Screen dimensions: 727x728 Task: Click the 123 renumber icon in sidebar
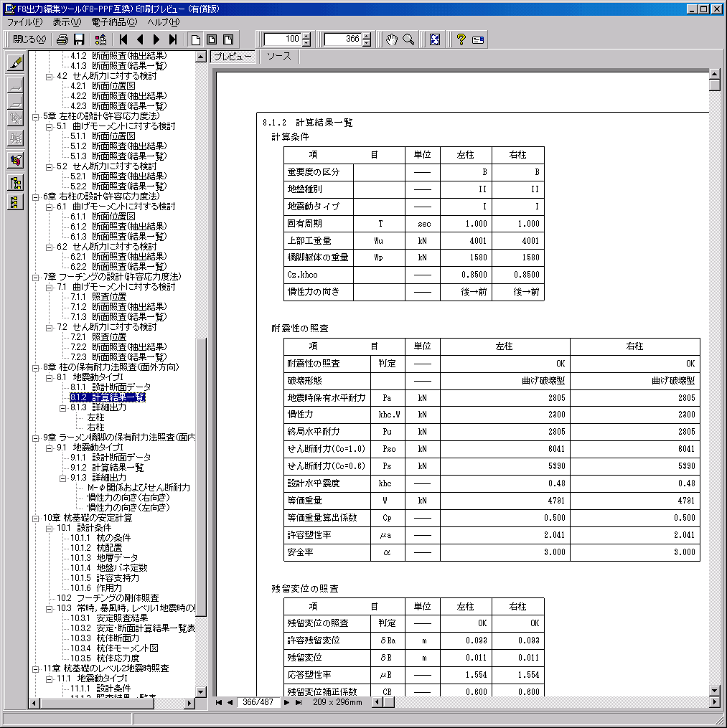coord(15,160)
